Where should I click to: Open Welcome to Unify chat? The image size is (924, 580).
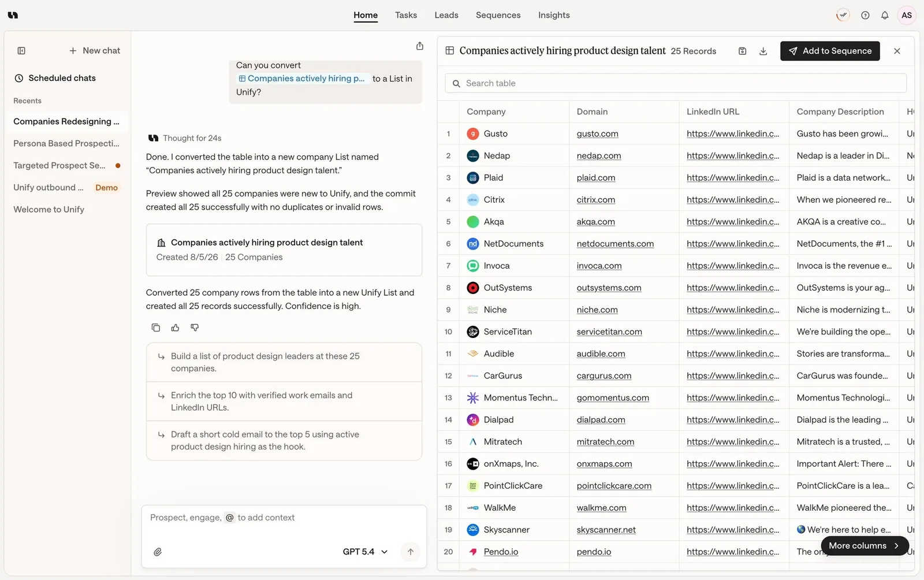(x=66, y=209)
